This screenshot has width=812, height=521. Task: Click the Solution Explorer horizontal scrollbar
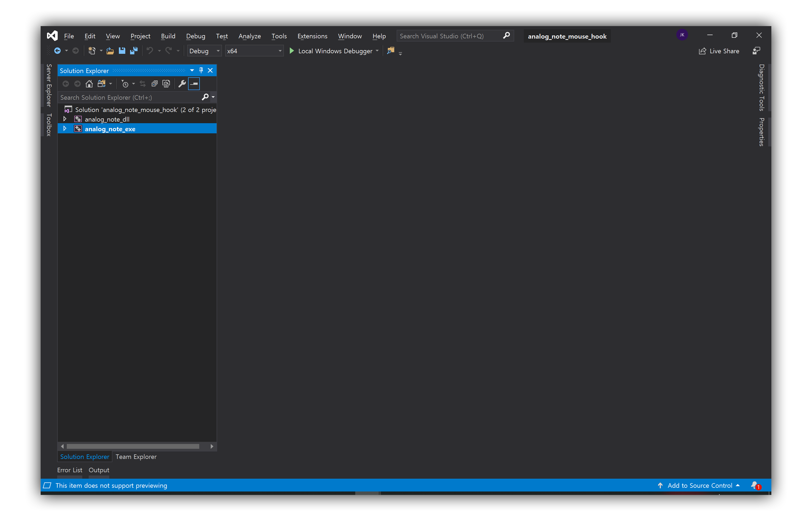[133, 447]
